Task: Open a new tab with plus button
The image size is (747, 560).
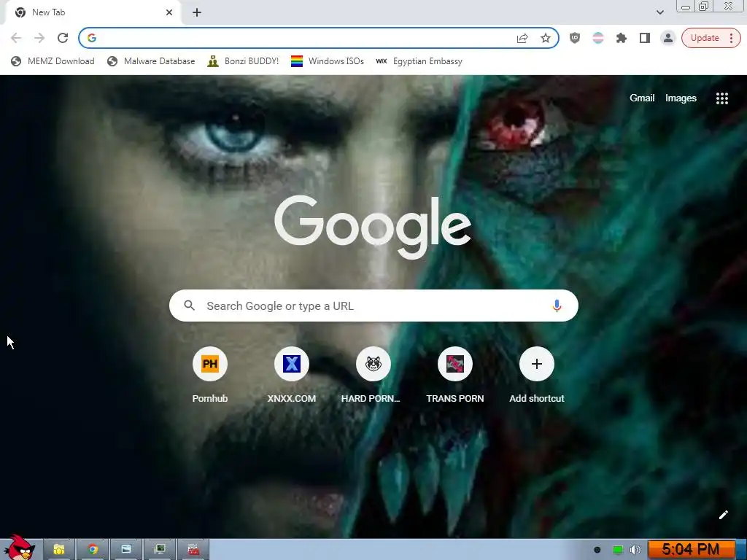Action: pyautogui.click(x=197, y=12)
